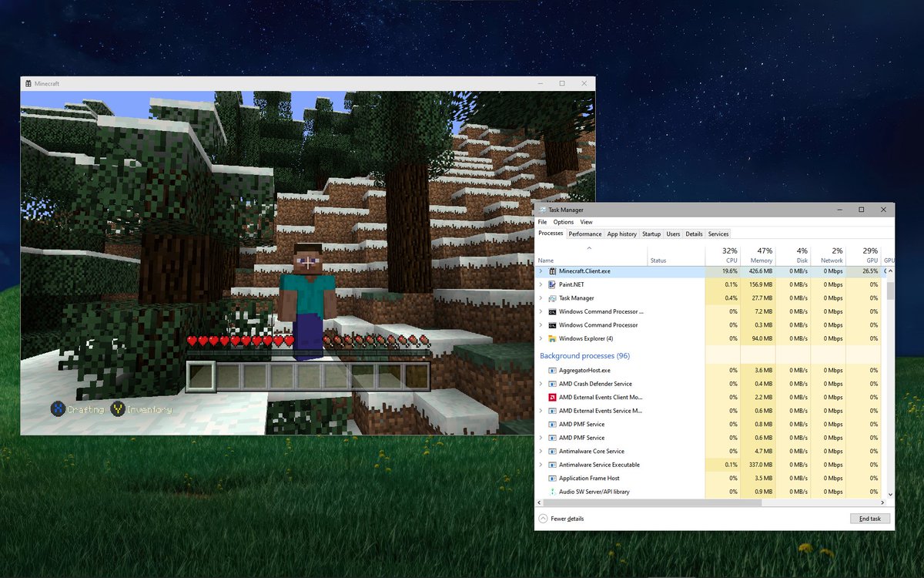Expand the Windows Explorer (4) group

point(541,338)
